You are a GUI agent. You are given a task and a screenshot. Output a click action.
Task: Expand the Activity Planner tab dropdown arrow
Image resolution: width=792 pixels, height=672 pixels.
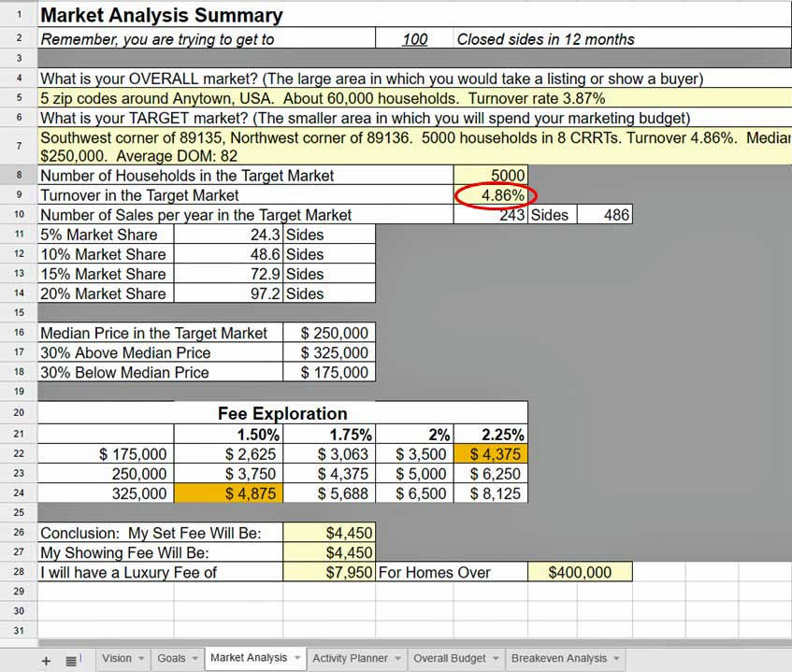pos(398,658)
